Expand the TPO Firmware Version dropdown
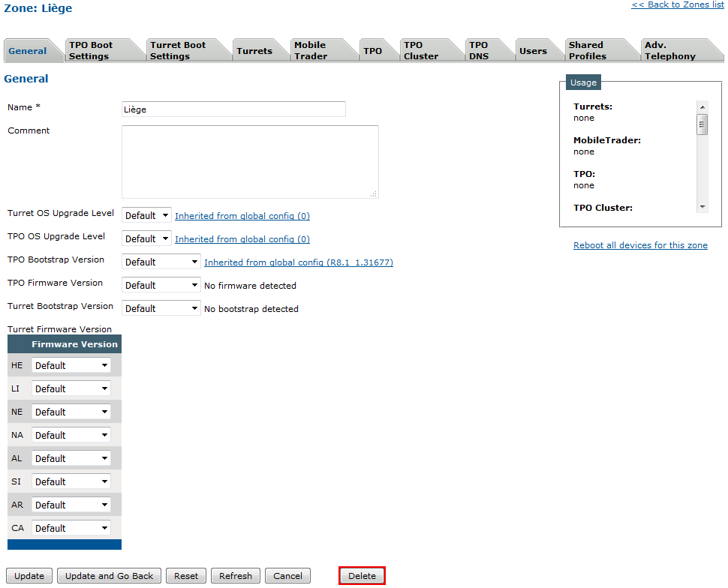This screenshot has width=728, height=588. [161, 285]
